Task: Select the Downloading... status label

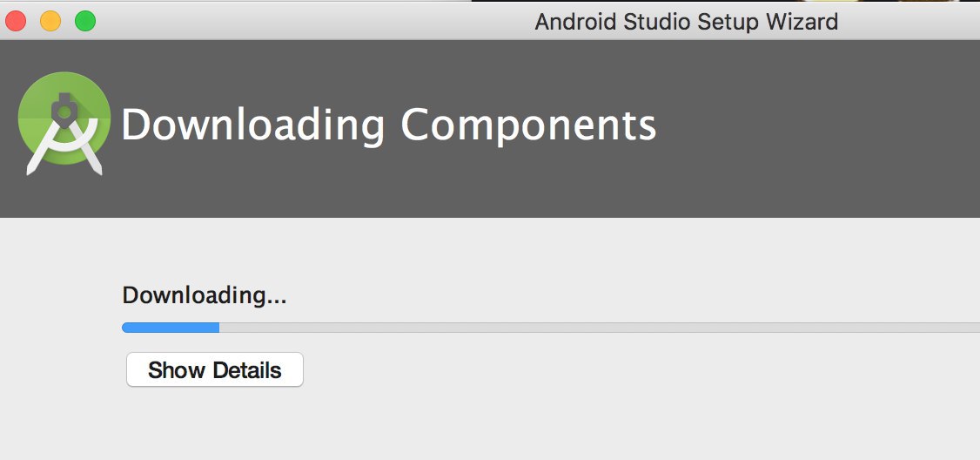Action: (x=204, y=295)
